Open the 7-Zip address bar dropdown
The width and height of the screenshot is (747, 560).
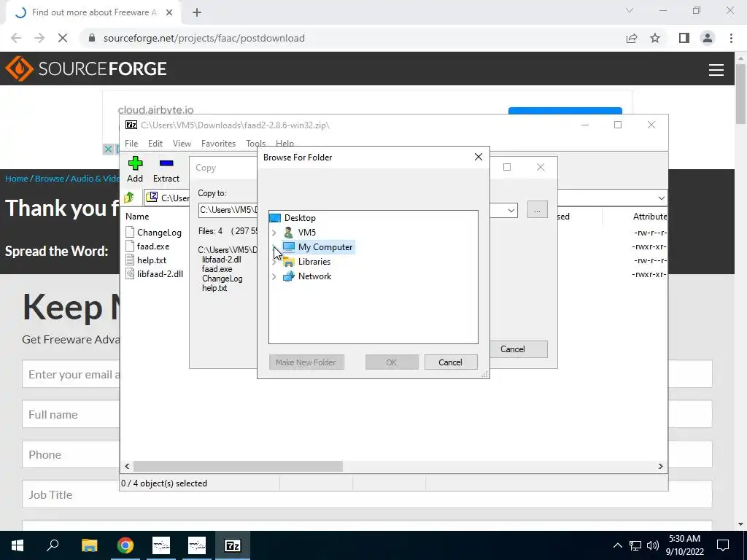point(661,198)
